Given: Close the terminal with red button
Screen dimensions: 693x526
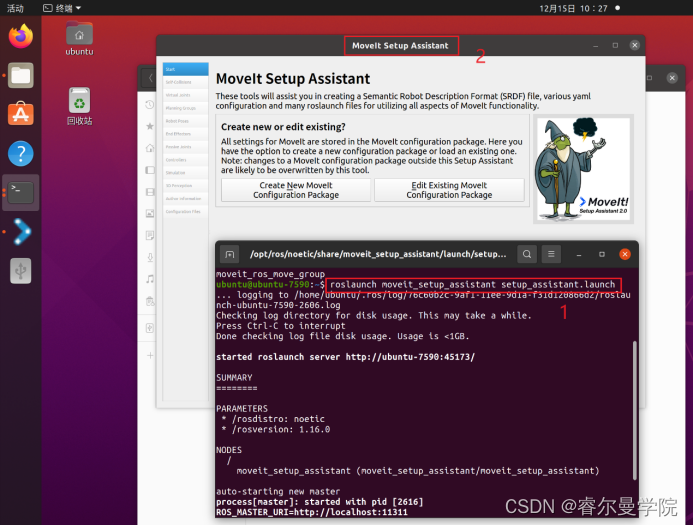Looking at the screenshot, I should 624,254.
